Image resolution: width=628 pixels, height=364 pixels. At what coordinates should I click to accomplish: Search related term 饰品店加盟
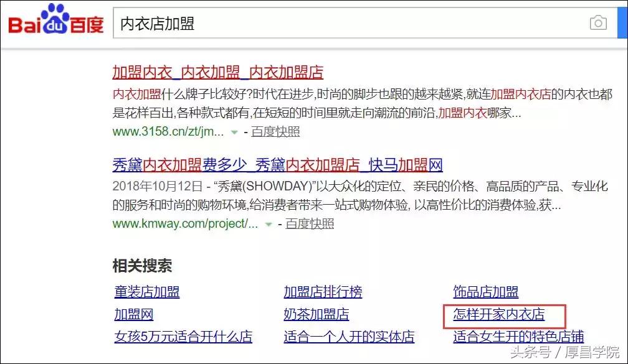tap(487, 292)
